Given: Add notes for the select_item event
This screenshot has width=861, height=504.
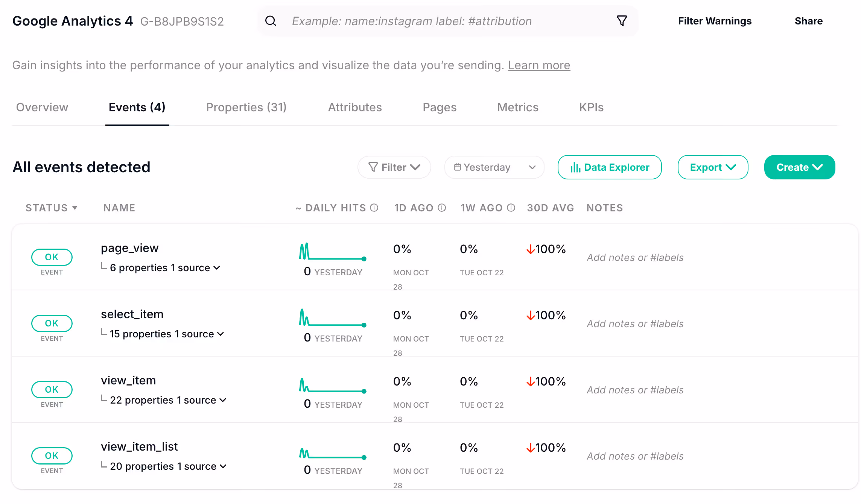Looking at the screenshot, I should [635, 324].
